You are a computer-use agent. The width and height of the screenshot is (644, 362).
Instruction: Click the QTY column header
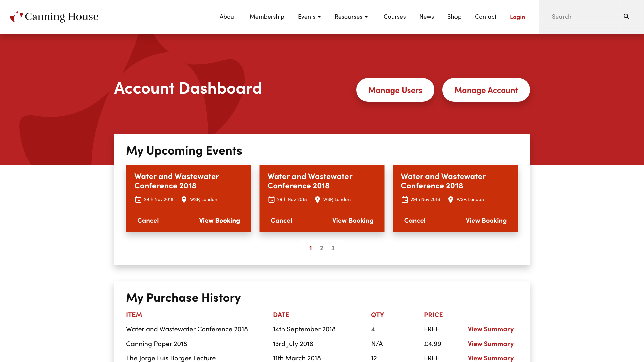pos(377,315)
